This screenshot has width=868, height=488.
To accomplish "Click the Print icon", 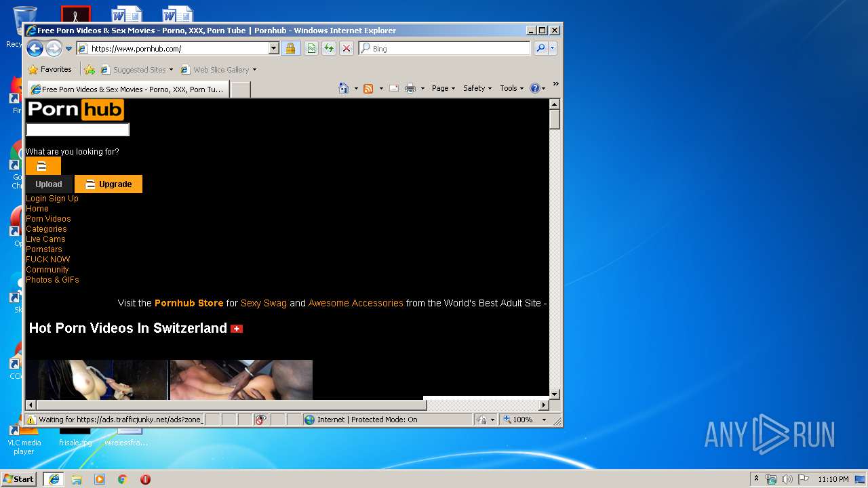I will (410, 88).
